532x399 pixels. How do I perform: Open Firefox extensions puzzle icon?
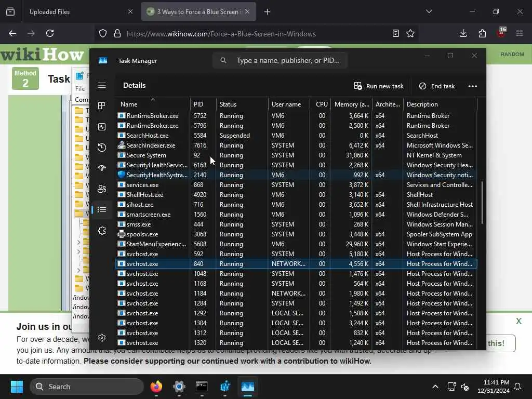482,33
